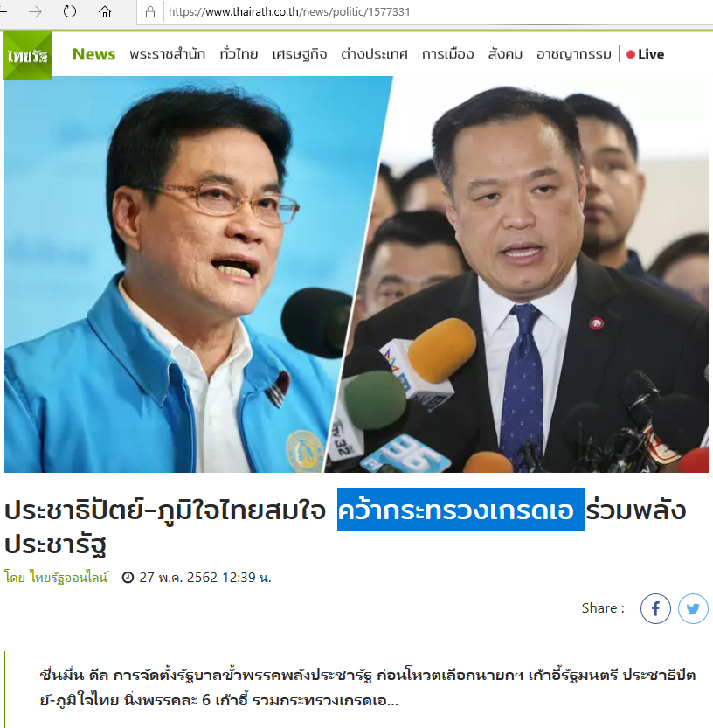Go to the เศรษฐกิจ section
This screenshot has width=713, height=728.
[x=300, y=54]
